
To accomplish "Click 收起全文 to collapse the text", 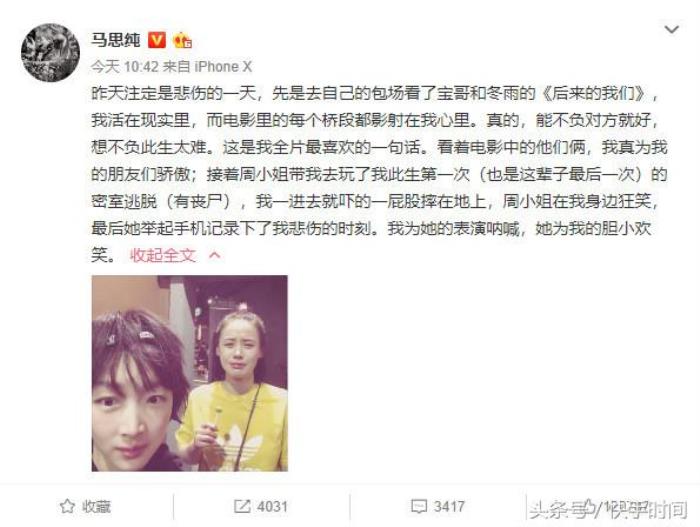I will 163,255.
